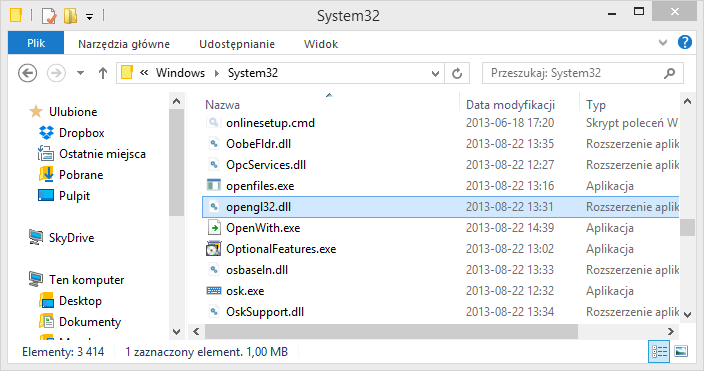Click the OptionalFeatures.exe file icon
The width and height of the screenshot is (704, 371).
point(214,249)
